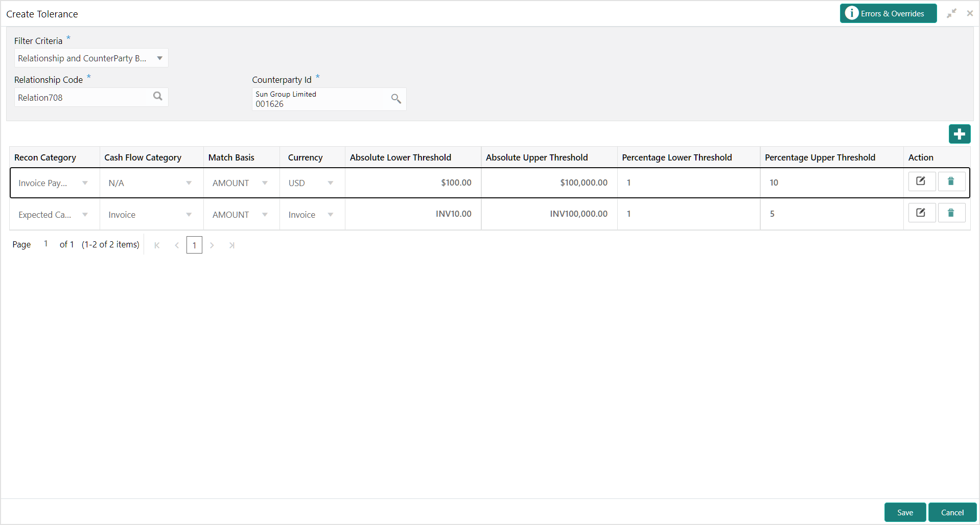Go to the last page
Screen dimensions: 980x525
231,245
